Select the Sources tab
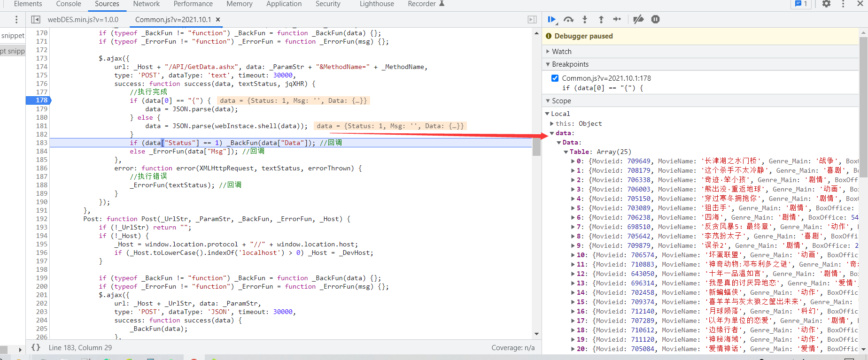 107,4
